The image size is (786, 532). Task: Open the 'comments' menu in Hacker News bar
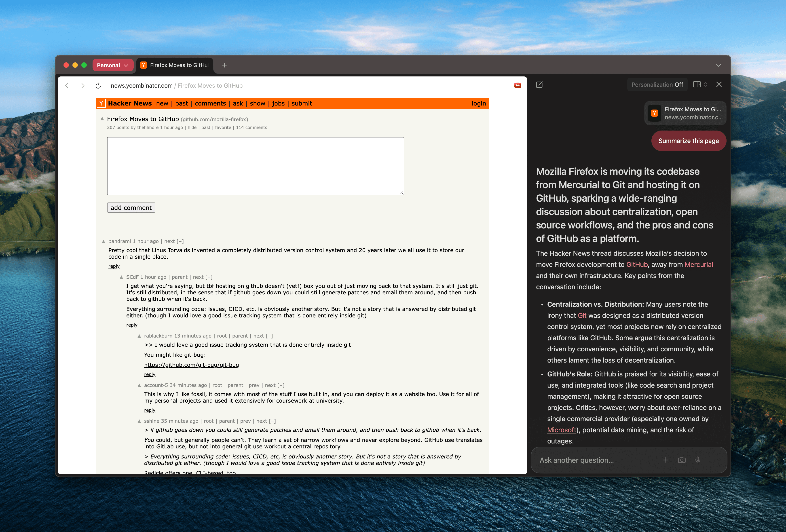[x=210, y=103]
